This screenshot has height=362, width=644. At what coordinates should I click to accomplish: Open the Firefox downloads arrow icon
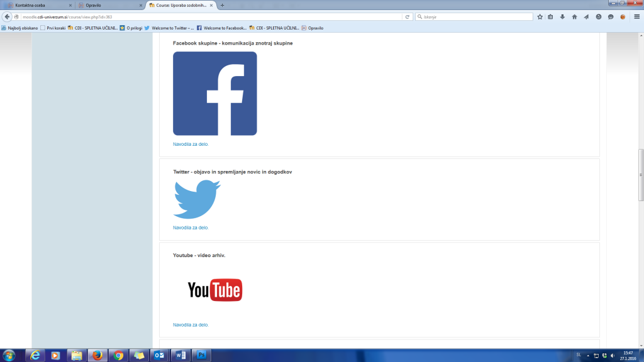pyautogui.click(x=562, y=17)
